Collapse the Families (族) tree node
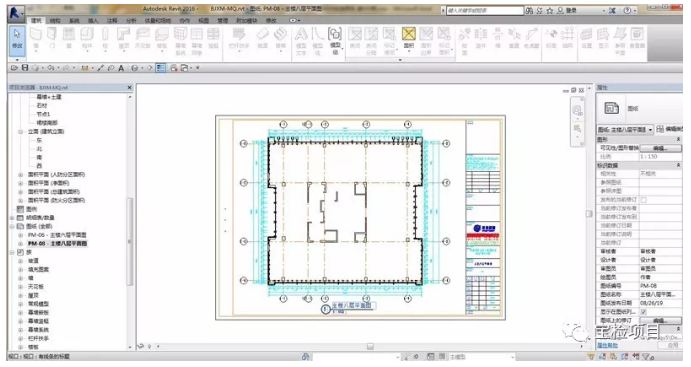The width and height of the screenshot is (691, 367). click(x=12, y=252)
